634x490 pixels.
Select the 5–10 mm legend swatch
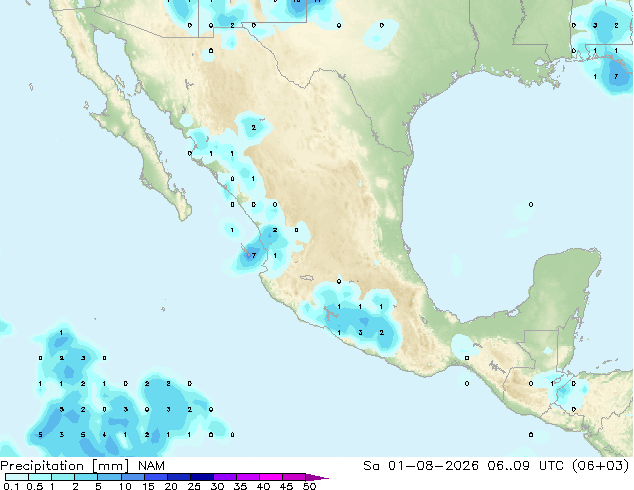click(109, 477)
